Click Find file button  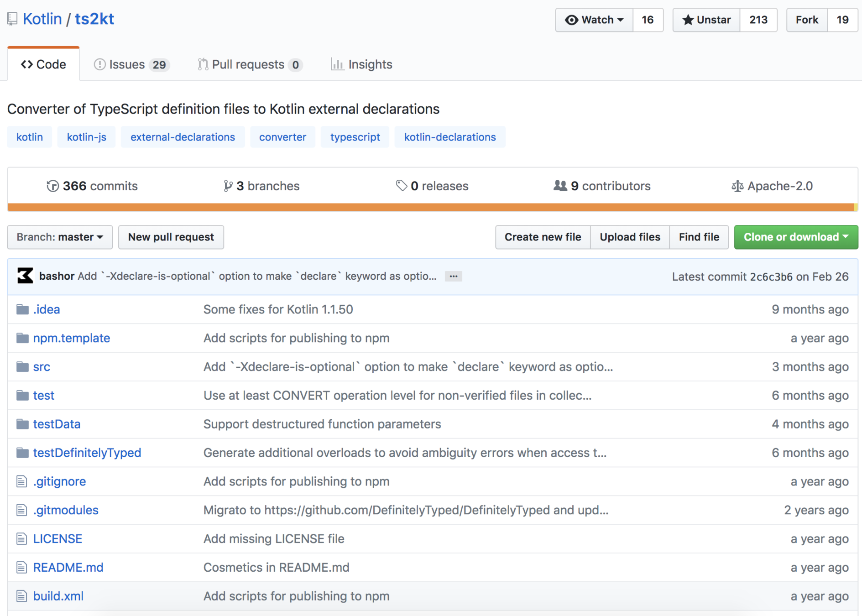pyautogui.click(x=699, y=237)
